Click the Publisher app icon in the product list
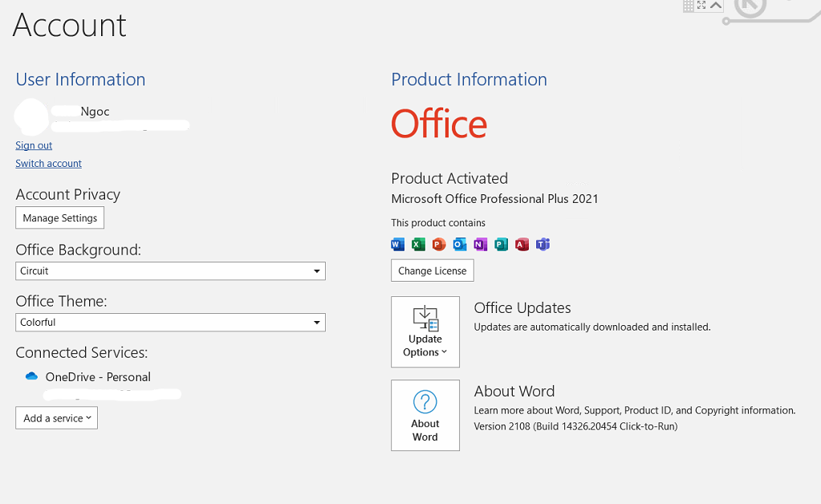Viewport: 821px width, 504px height. tap(501, 245)
